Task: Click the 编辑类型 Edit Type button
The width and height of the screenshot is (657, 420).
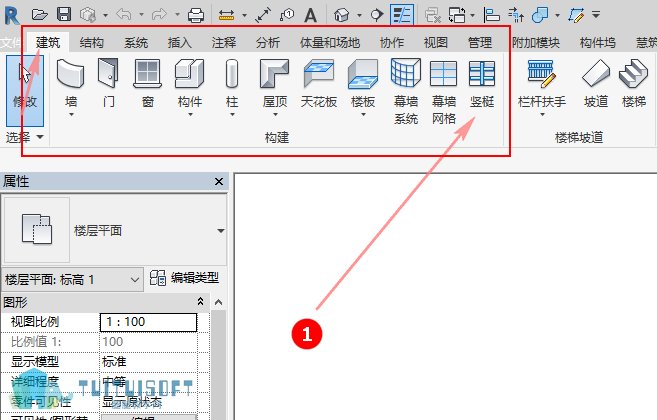Action: (184, 278)
